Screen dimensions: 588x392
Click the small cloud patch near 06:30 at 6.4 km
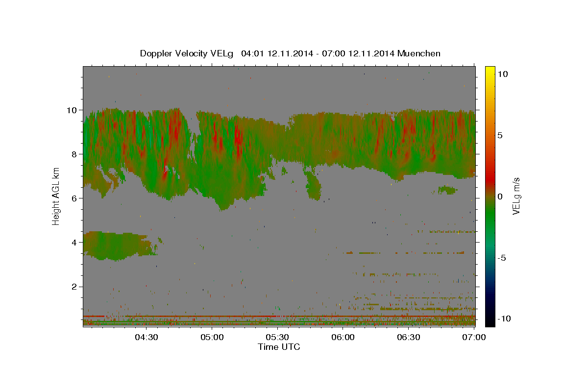(x=447, y=190)
